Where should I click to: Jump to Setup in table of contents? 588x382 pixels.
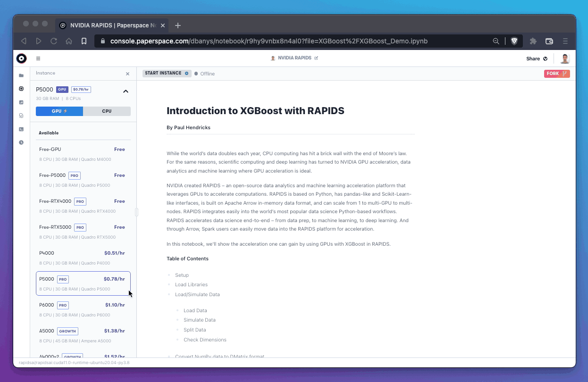pos(182,275)
